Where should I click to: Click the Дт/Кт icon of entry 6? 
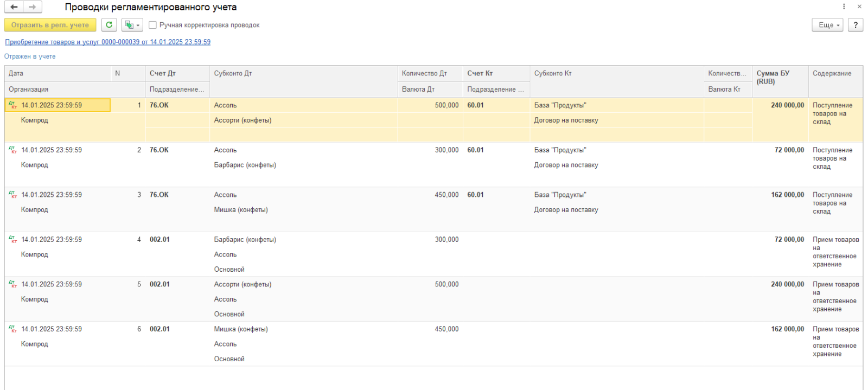[x=13, y=329]
